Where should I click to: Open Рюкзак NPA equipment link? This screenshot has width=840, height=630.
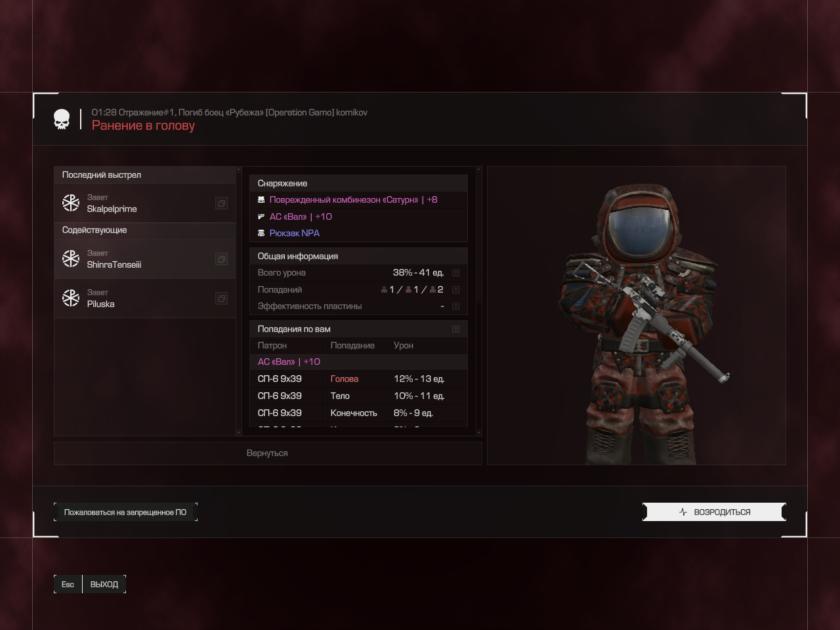[x=295, y=233]
